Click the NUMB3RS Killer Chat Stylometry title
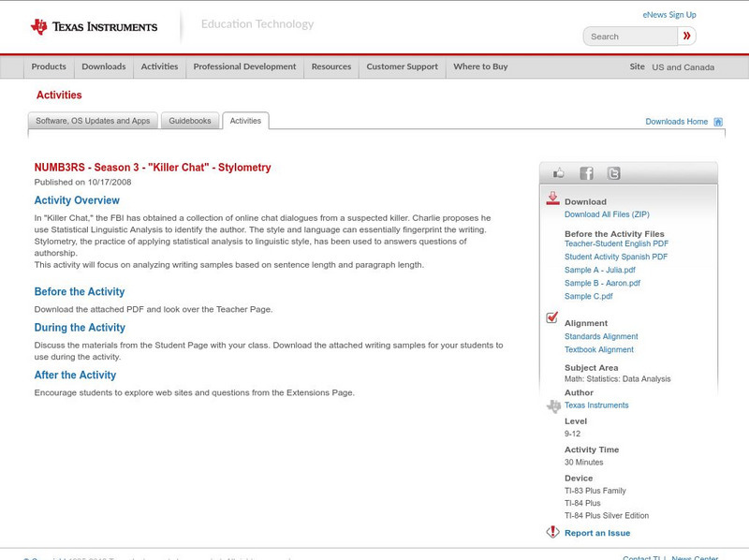Screen dimensions: 749x560 [x=153, y=168]
